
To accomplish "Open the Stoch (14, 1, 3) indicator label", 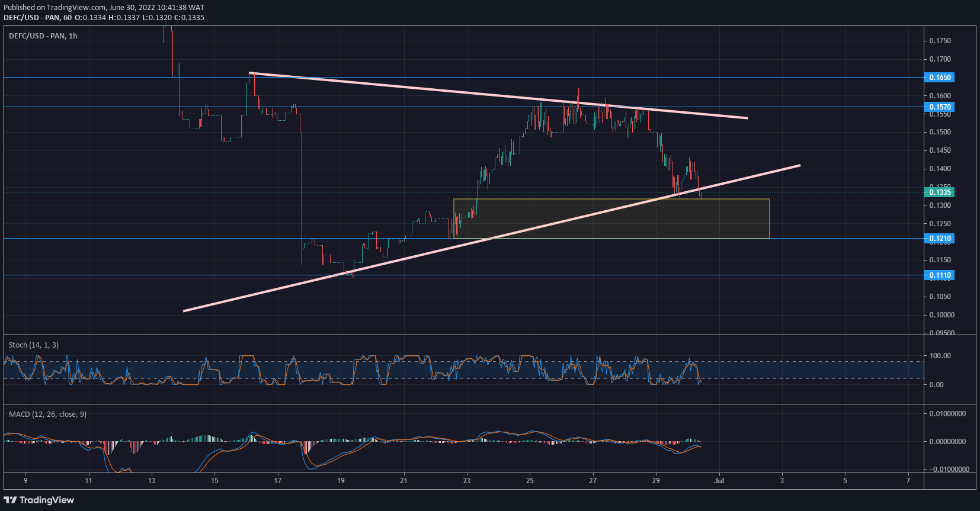I will pyautogui.click(x=34, y=345).
